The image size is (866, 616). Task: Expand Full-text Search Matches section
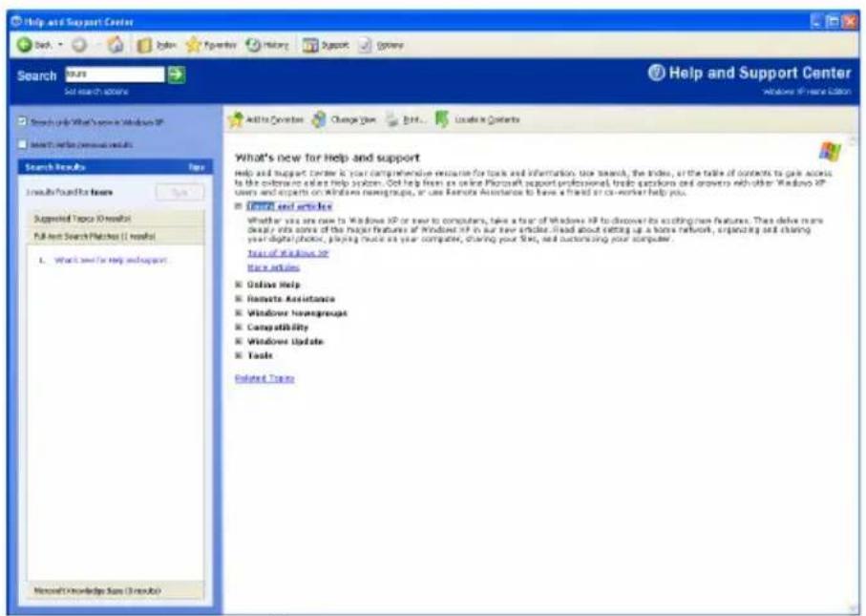[x=116, y=237]
